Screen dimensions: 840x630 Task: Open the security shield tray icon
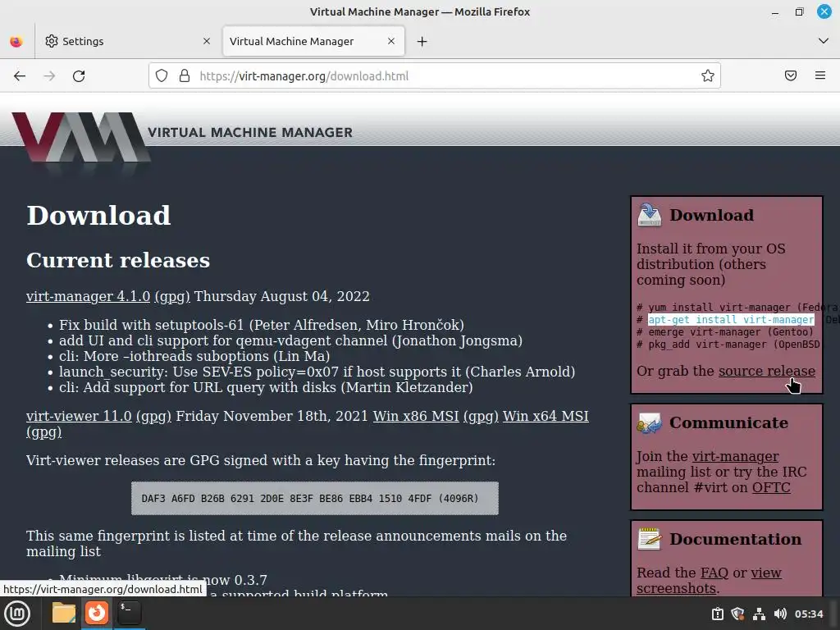737,614
